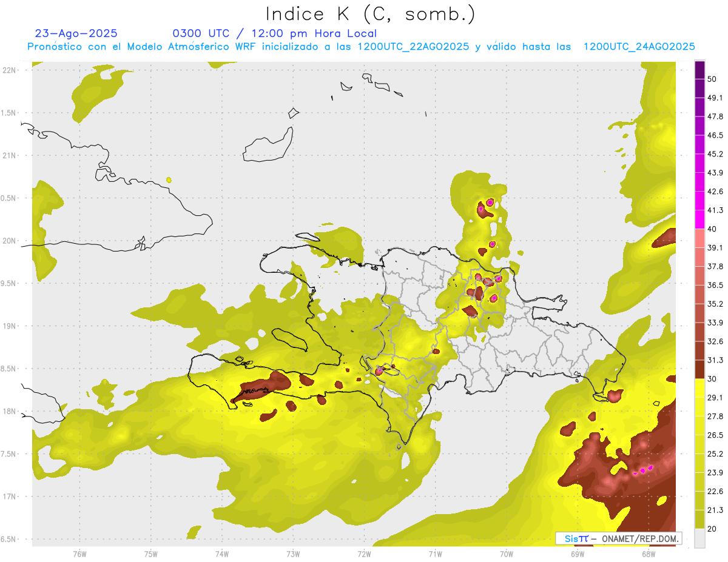Click the 75W longitude label
The height and width of the screenshot is (562, 728).
151,554
